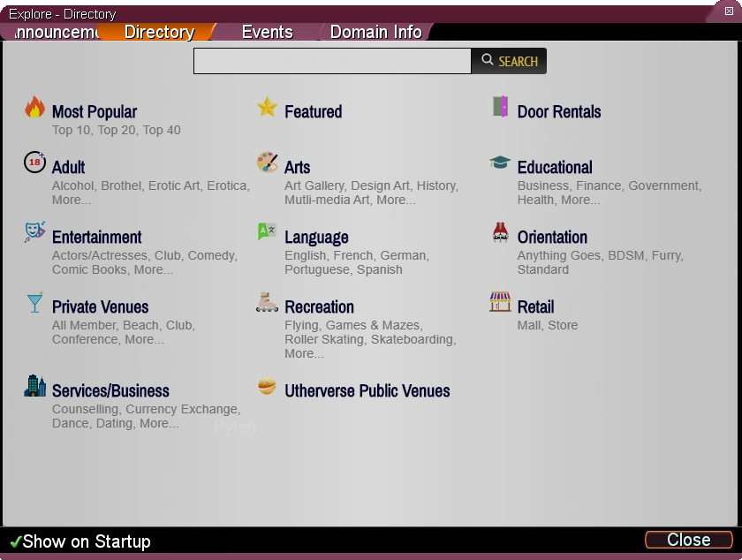Open the Language category heading
Image resolution: width=742 pixels, height=560 pixels.
(316, 237)
